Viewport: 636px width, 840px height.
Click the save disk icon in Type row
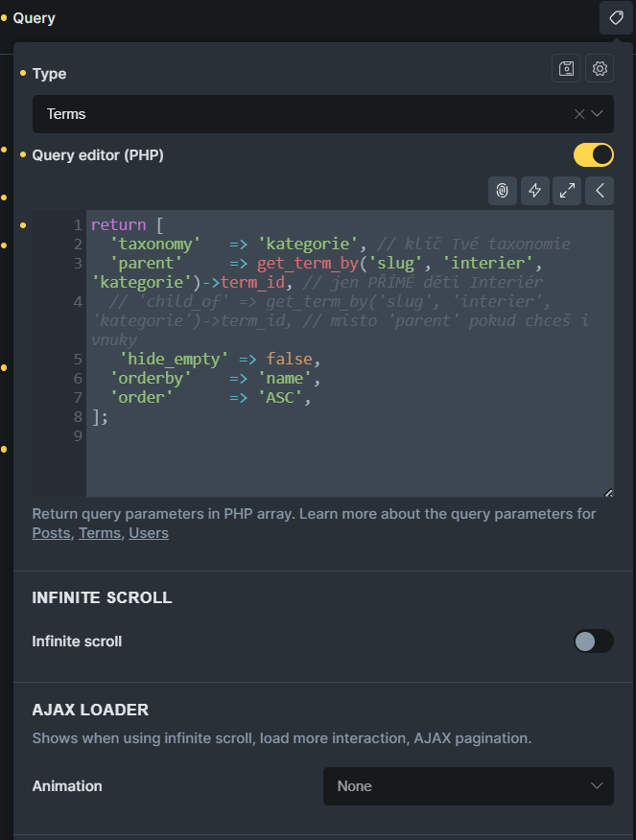567,69
